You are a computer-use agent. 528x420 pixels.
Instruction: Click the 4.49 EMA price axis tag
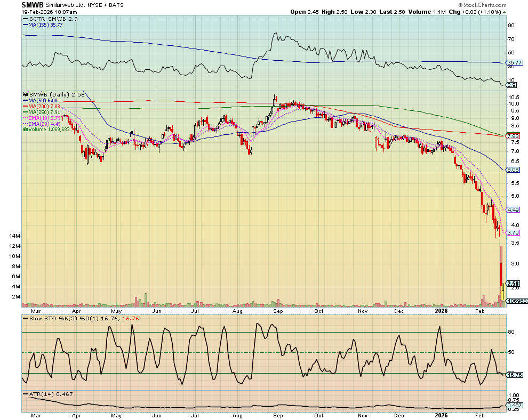click(x=513, y=209)
